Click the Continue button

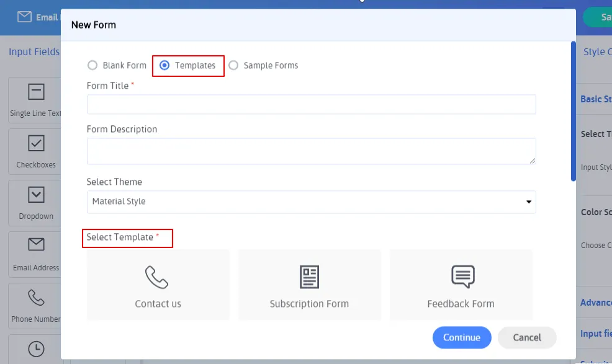coord(462,337)
